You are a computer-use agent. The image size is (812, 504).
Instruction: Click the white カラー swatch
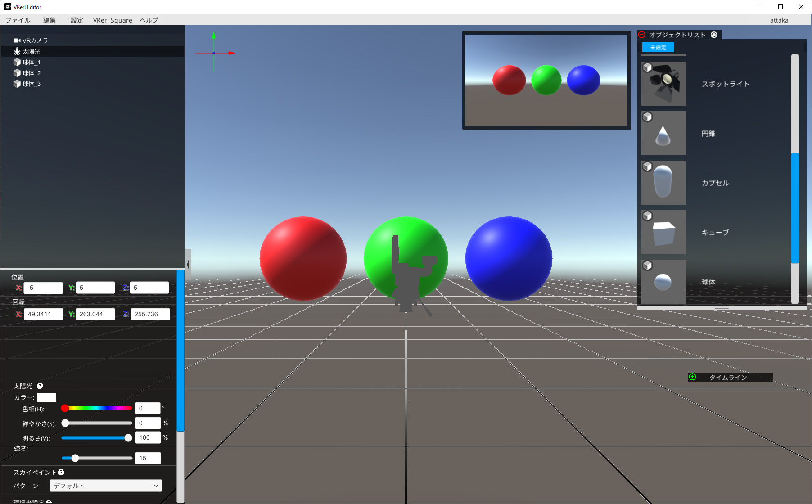47,397
